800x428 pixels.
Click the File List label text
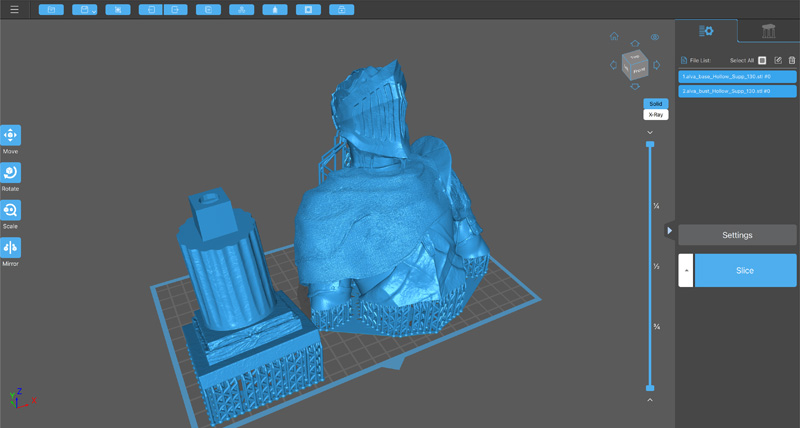pyautogui.click(x=700, y=60)
